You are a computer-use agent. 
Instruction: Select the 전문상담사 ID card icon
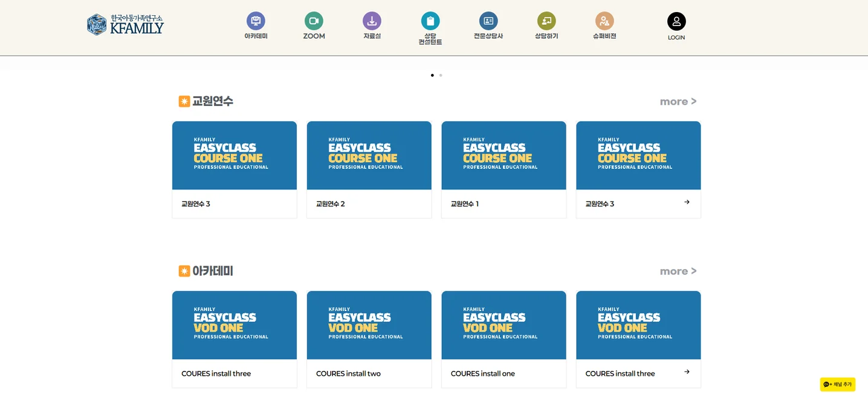coord(488,21)
